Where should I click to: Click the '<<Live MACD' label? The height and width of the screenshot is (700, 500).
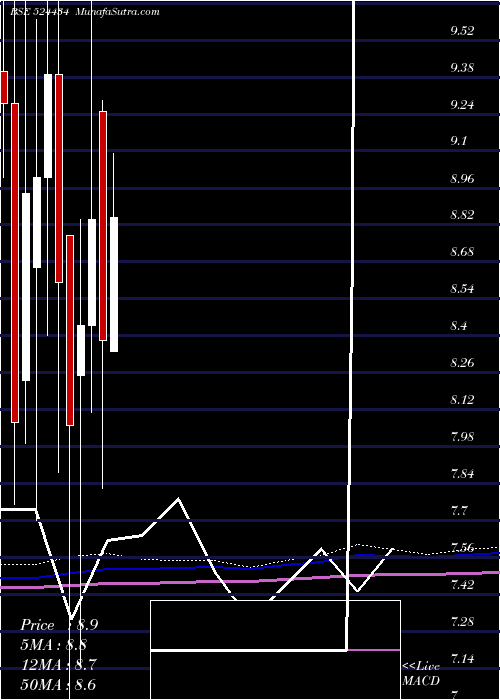(x=421, y=673)
